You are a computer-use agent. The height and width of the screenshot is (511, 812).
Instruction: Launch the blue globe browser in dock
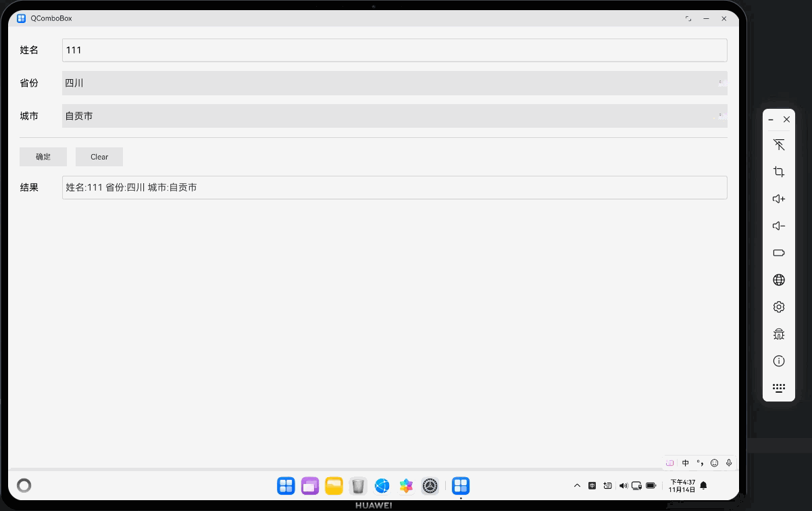tap(382, 485)
